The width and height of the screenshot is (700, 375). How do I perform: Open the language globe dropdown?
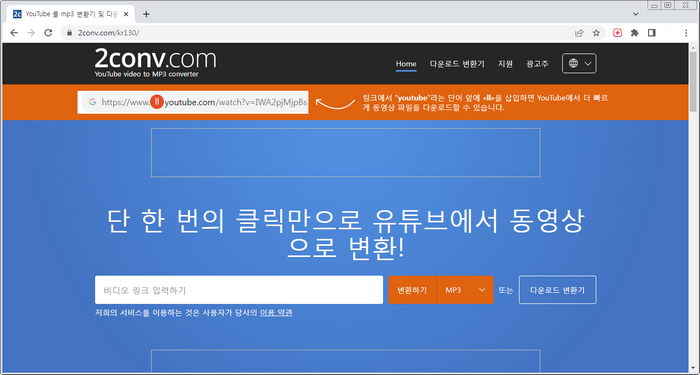pyautogui.click(x=579, y=64)
